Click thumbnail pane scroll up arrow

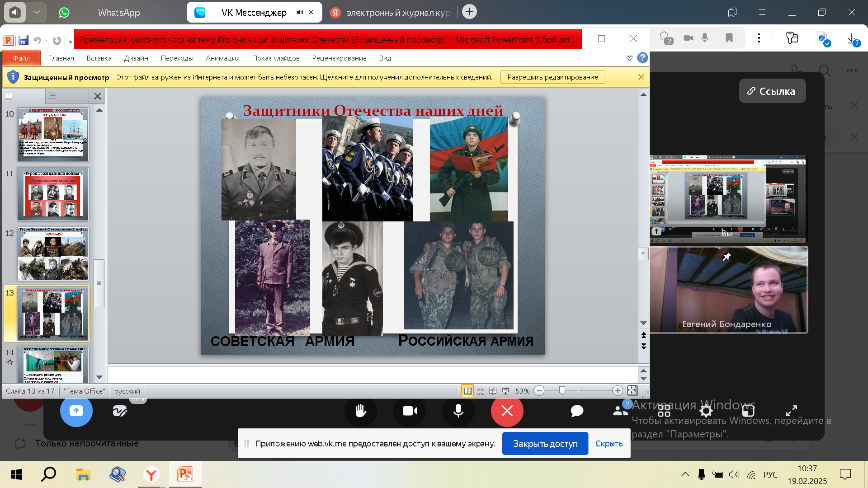(99, 110)
